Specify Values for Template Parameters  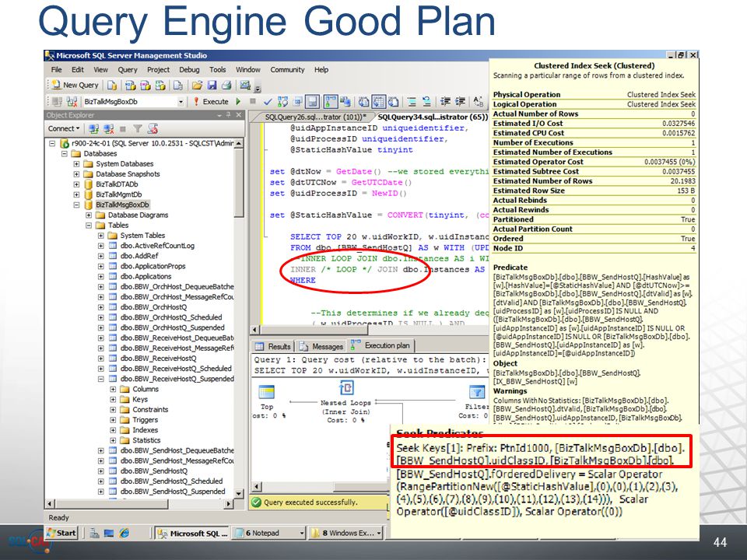click(479, 101)
